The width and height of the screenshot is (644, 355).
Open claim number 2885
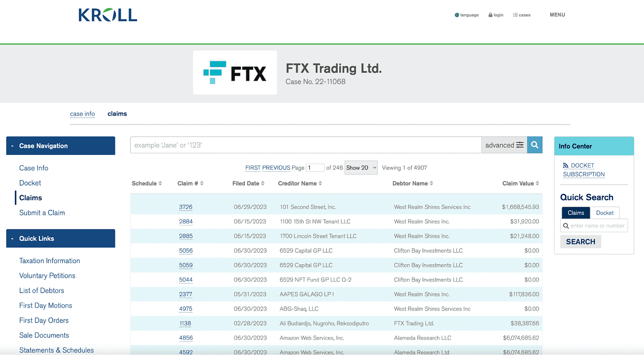[x=186, y=236]
